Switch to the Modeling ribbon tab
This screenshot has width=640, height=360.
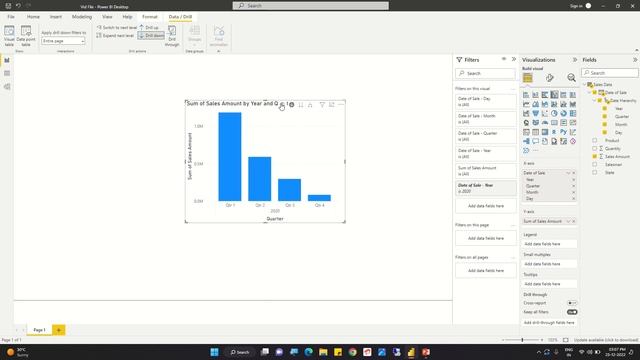point(82,17)
